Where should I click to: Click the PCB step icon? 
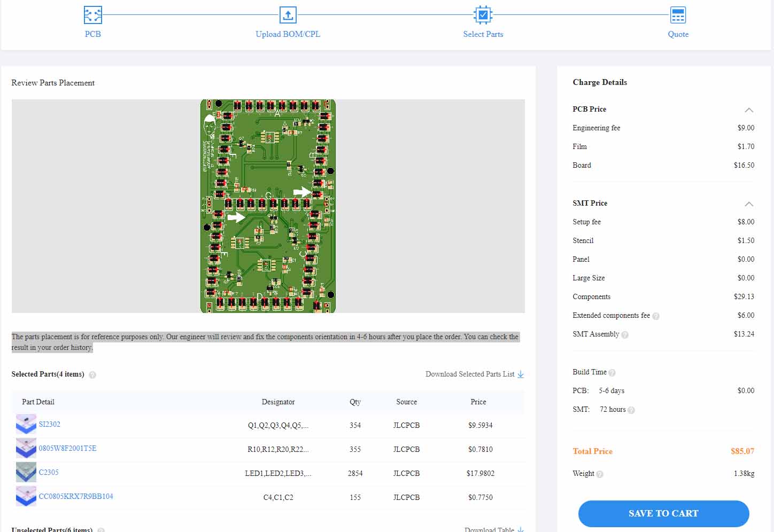click(x=92, y=15)
